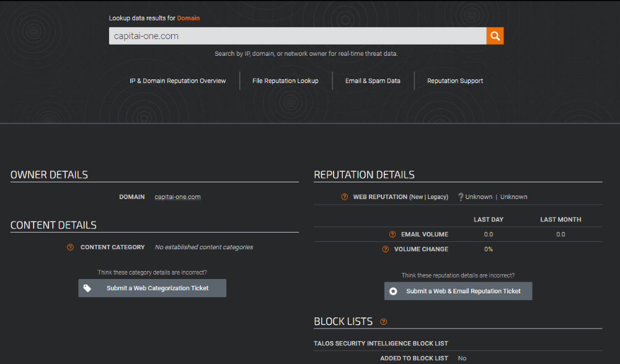Click the orange search magnifier button
The image size is (620, 364).
coord(495,36)
